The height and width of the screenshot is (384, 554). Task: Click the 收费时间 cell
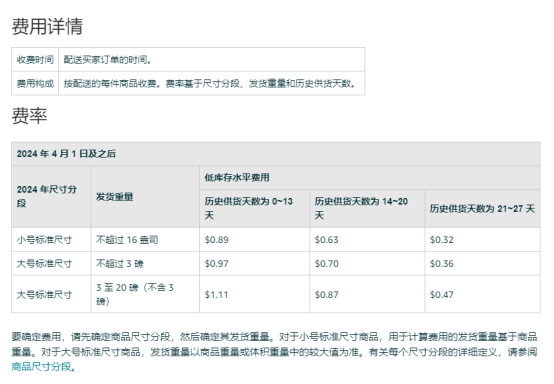pos(35,59)
